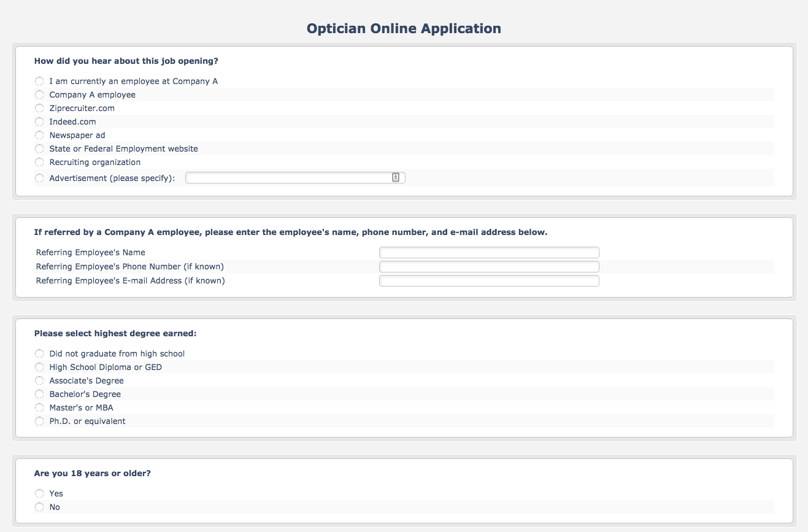808x532 pixels.
Task: Focus the Referring Employee's Name field
Action: 489,252
